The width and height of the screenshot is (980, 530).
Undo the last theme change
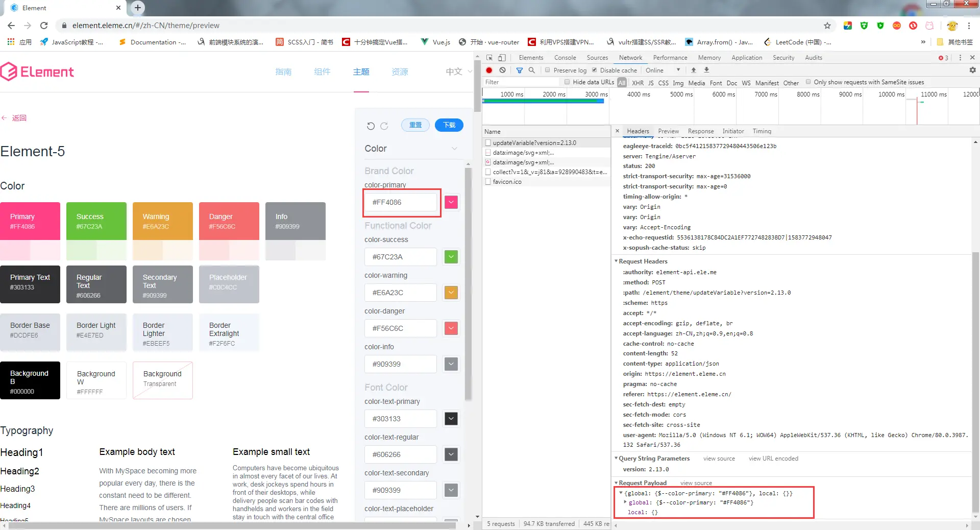(371, 126)
